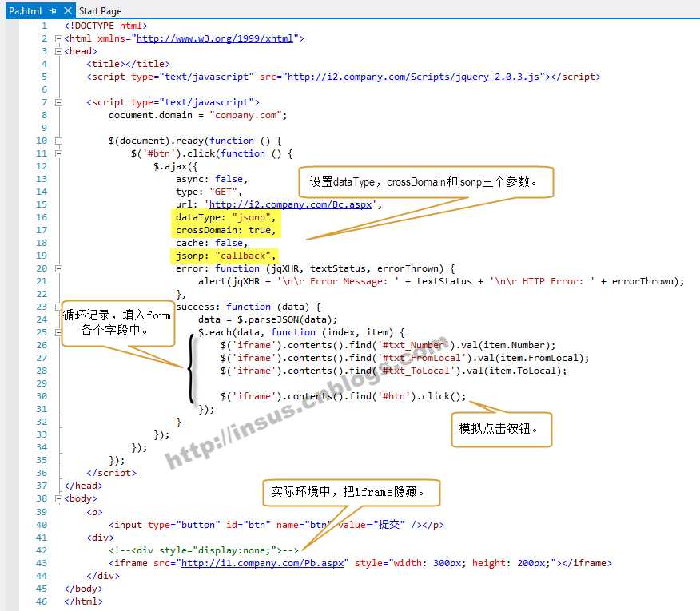Screen dimensions: 700x611
Task: Open the w3.org xhtml namespace link
Action: [215, 38]
